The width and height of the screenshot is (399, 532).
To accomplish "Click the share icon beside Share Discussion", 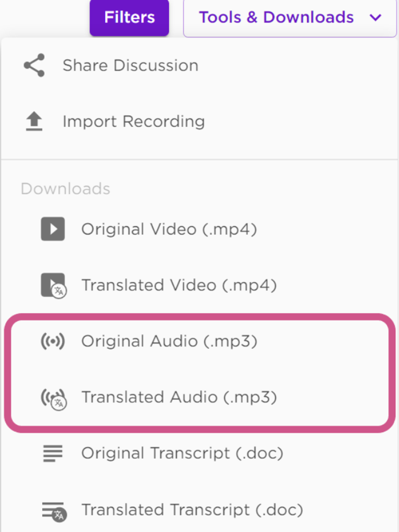I will coord(34,65).
